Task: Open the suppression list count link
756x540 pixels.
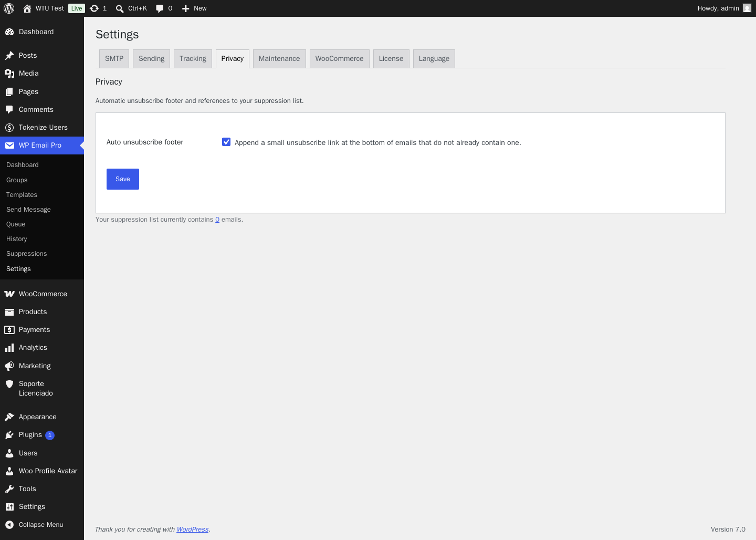Action: pos(217,220)
